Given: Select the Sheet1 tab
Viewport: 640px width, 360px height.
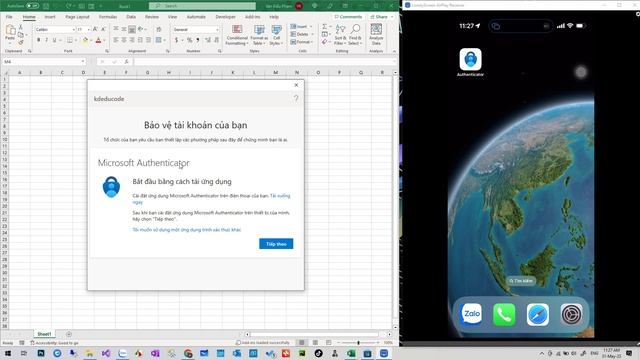Looking at the screenshot, I should coord(44,334).
